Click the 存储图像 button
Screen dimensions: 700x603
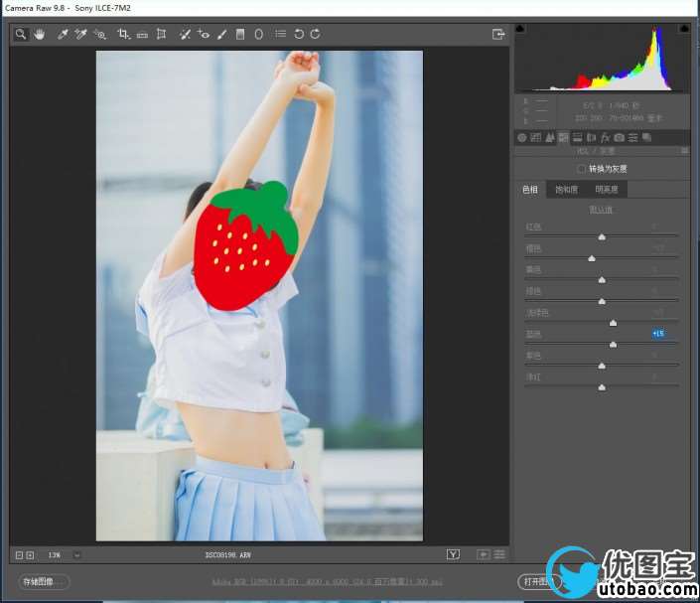(x=45, y=581)
